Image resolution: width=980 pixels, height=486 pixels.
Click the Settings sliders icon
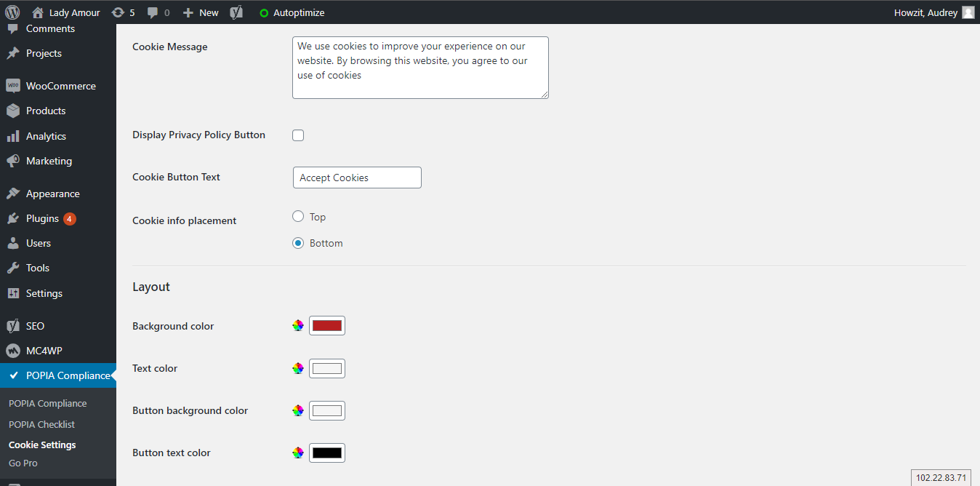pos(13,293)
